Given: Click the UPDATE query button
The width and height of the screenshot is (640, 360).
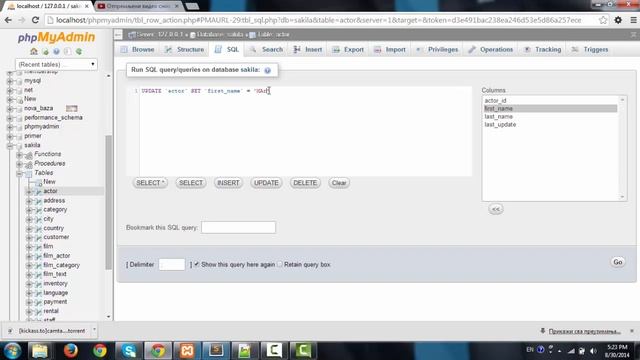Looking at the screenshot, I should [x=266, y=183].
